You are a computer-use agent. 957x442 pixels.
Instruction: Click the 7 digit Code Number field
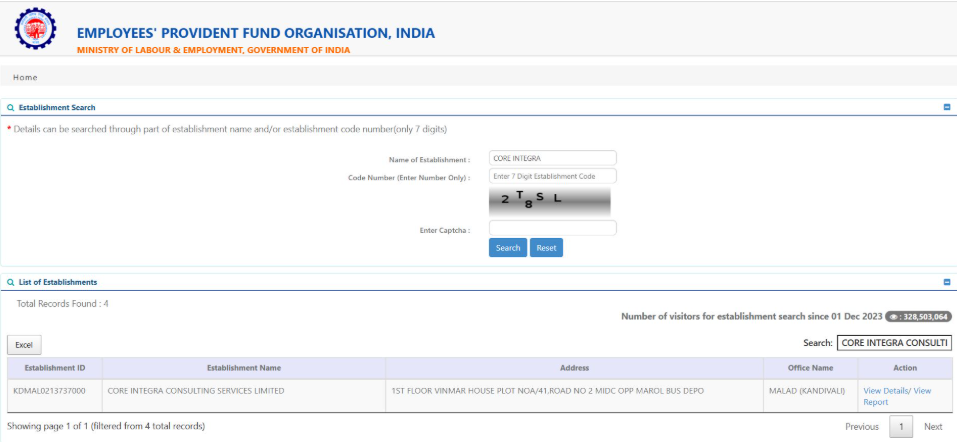coord(552,176)
